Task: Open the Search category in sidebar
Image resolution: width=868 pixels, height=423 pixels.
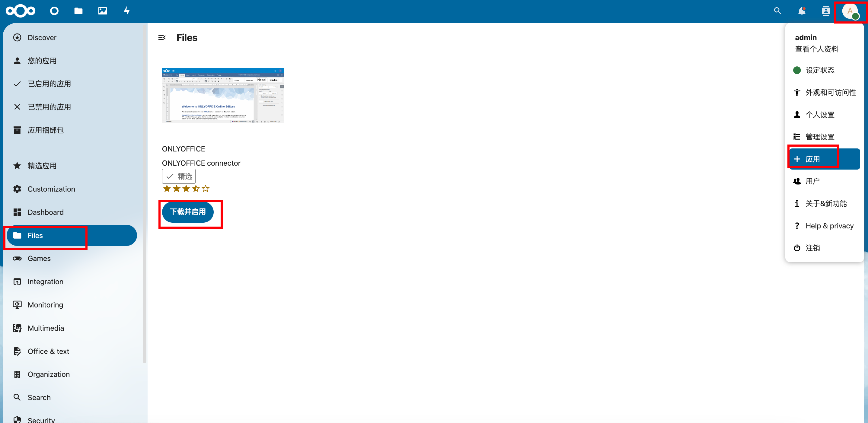Action: 72,397
